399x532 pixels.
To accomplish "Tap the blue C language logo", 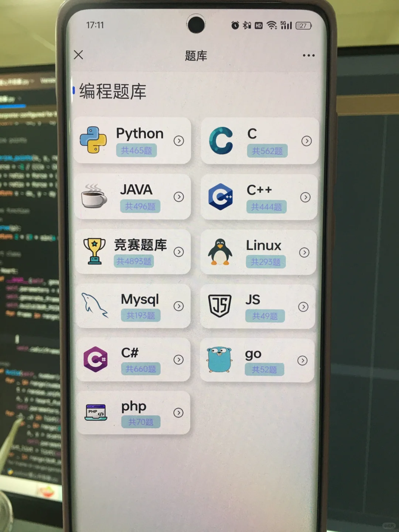I will pos(221,140).
